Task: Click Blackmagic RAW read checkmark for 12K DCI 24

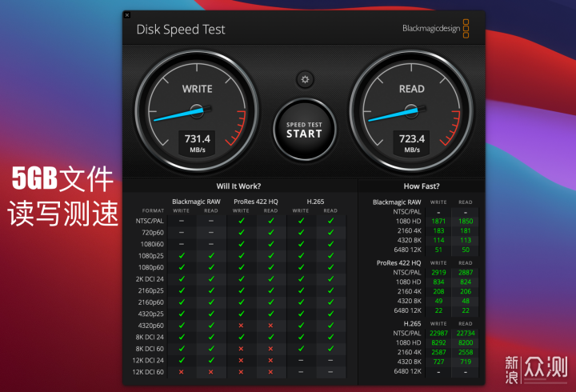Action: click(x=211, y=361)
